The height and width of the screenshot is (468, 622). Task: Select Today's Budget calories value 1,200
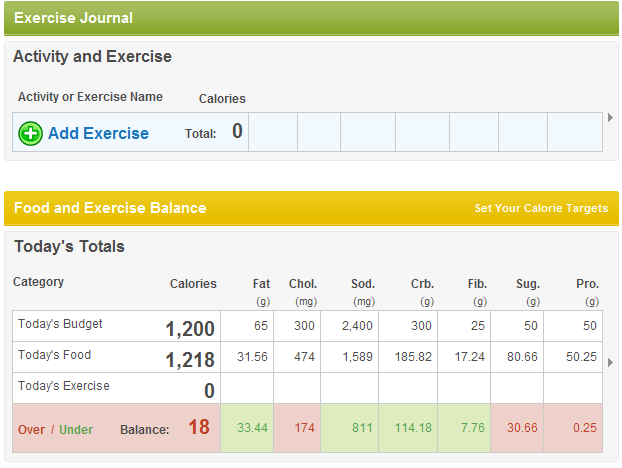[x=190, y=329]
